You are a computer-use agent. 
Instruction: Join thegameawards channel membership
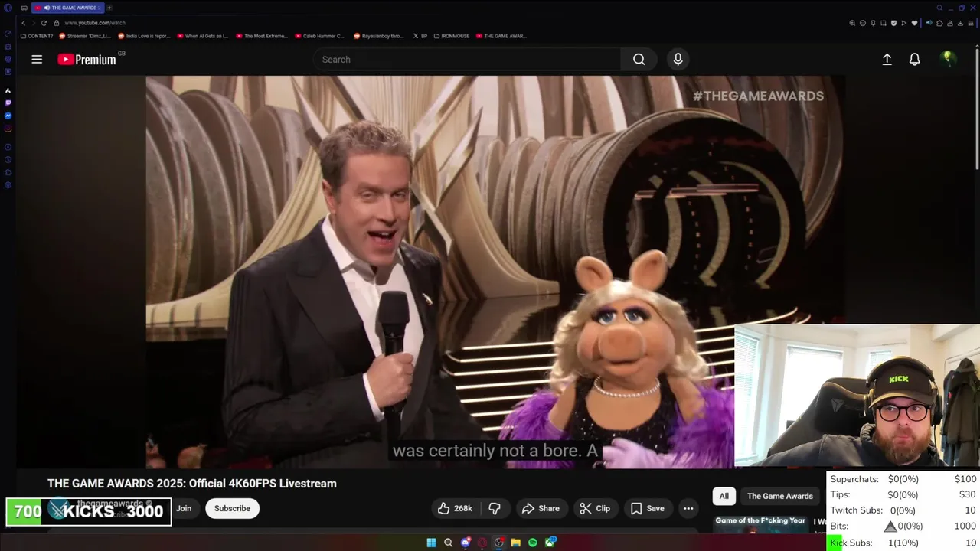[x=184, y=508]
